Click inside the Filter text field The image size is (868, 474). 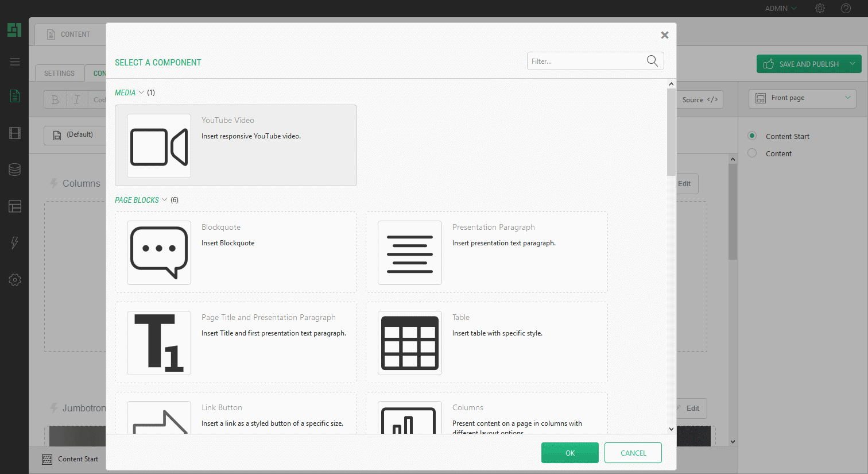(580, 60)
